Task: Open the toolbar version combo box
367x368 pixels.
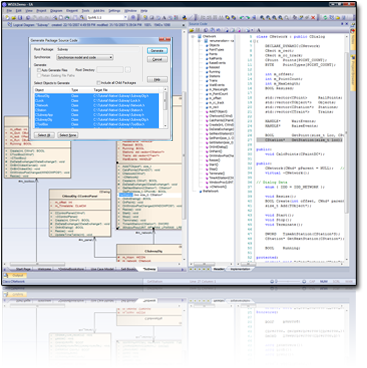Action: point(107,17)
